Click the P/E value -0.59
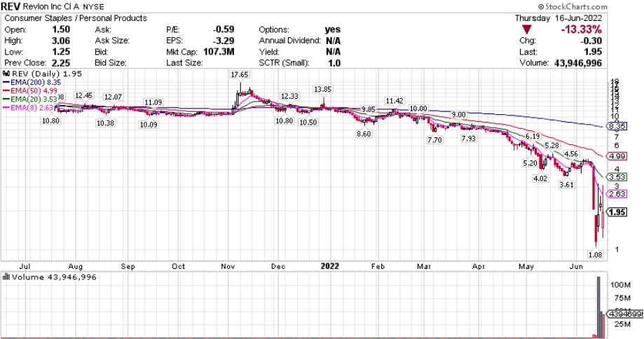The width and height of the screenshot is (644, 339). click(x=224, y=29)
